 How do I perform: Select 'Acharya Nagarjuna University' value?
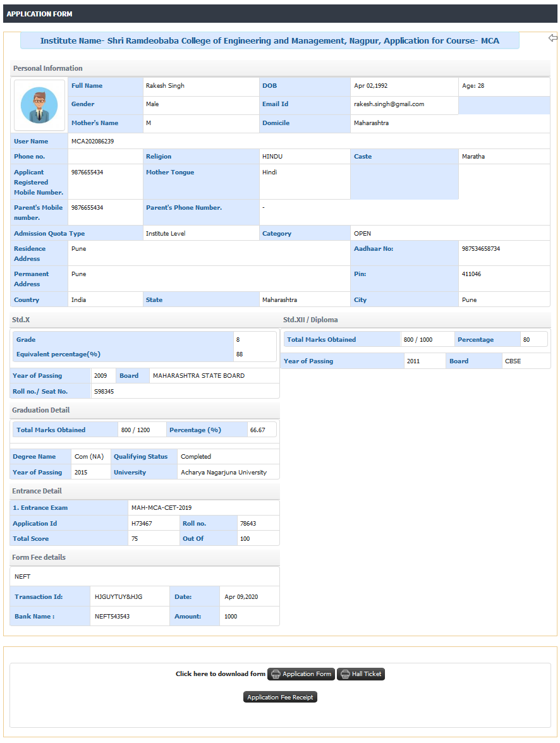pyautogui.click(x=224, y=473)
